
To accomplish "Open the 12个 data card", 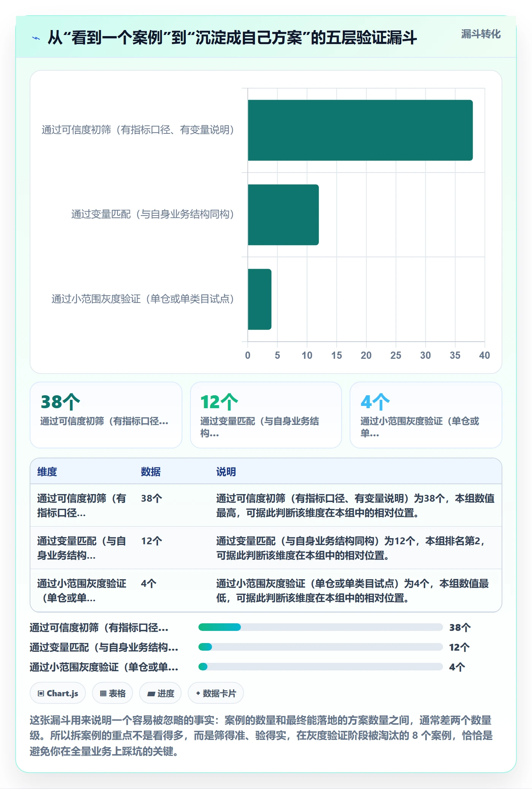I will point(266,415).
